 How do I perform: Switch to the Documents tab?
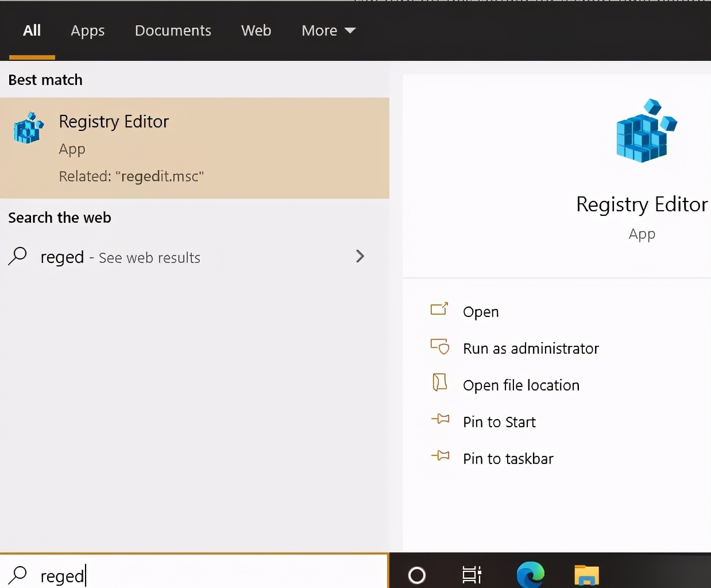[x=173, y=30]
